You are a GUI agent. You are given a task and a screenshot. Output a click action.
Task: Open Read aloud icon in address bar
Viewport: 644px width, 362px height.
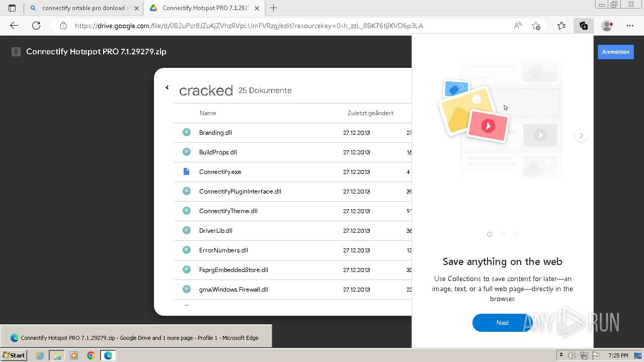(x=518, y=26)
